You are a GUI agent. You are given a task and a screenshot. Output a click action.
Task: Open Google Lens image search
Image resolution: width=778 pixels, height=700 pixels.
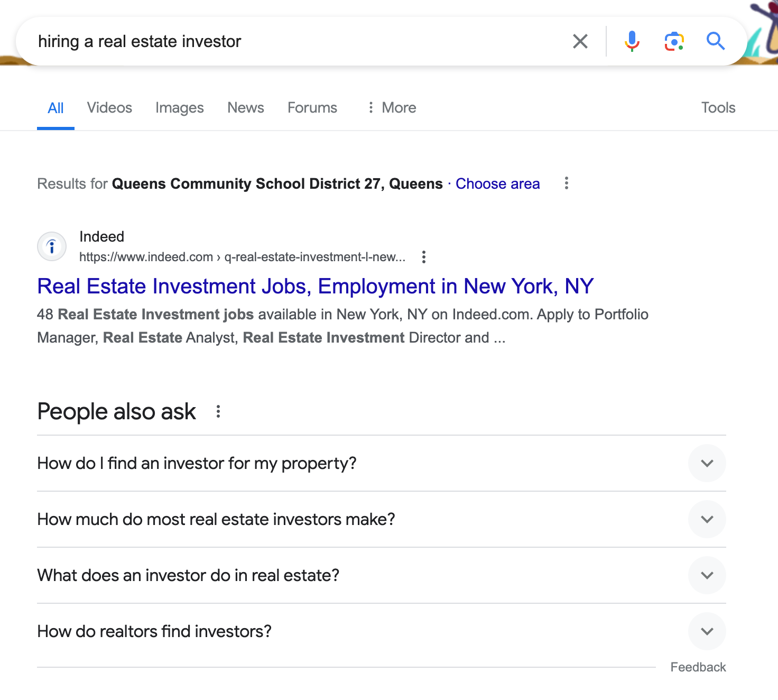tap(673, 41)
